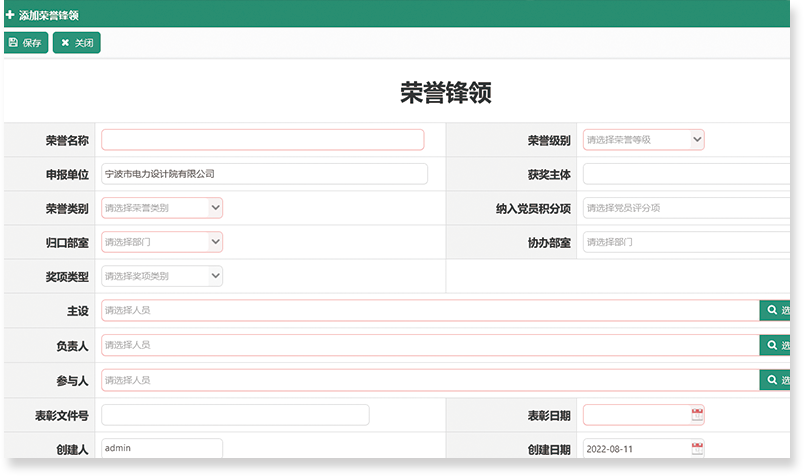The image size is (804, 476).
Task: Click the 纳入党员积分项 selection field
Action: click(x=686, y=208)
